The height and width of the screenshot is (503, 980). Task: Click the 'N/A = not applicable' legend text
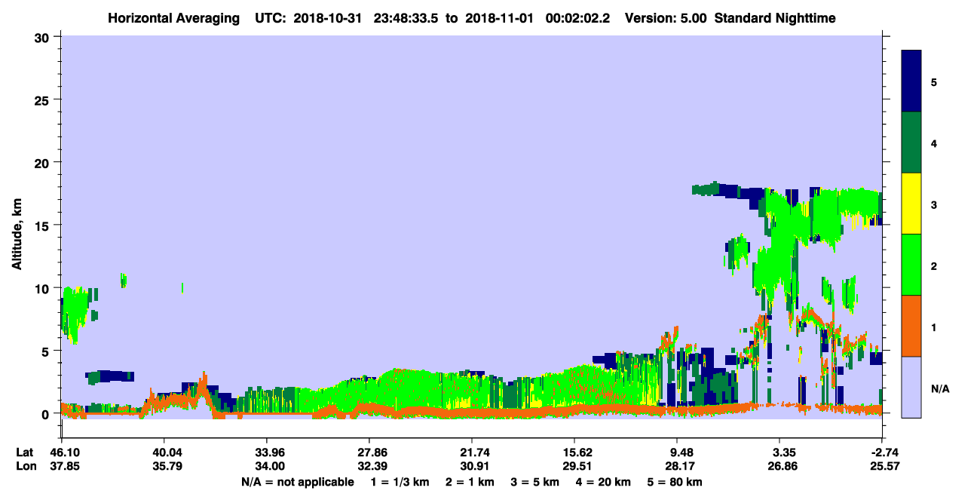pyautogui.click(x=297, y=482)
